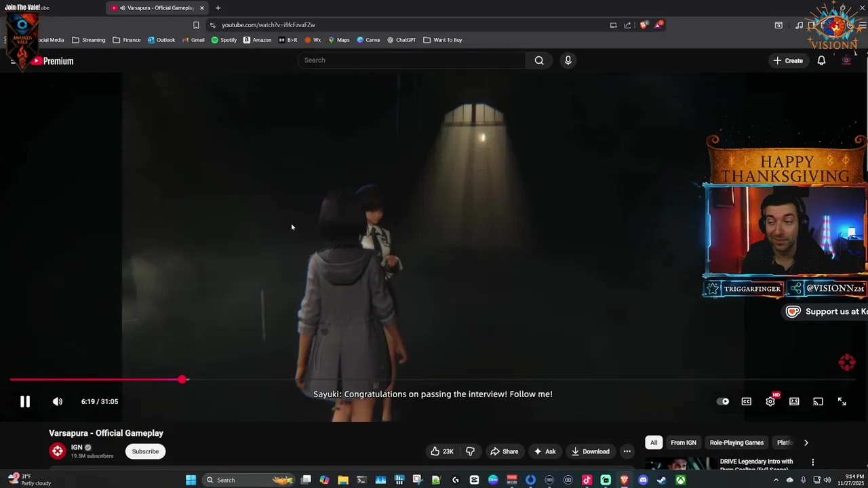Open Xbox app from the taskbar
The image size is (868, 488).
pyautogui.click(x=680, y=480)
